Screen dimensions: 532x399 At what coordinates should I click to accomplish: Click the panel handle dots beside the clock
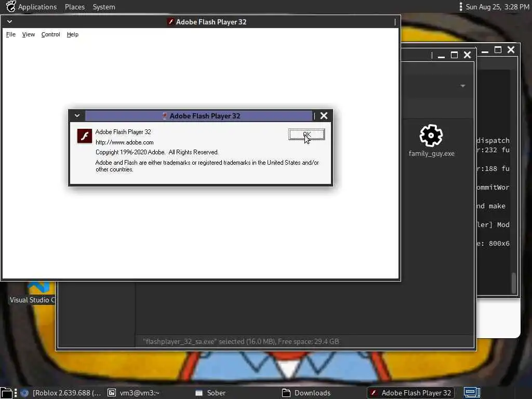(460, 7)
